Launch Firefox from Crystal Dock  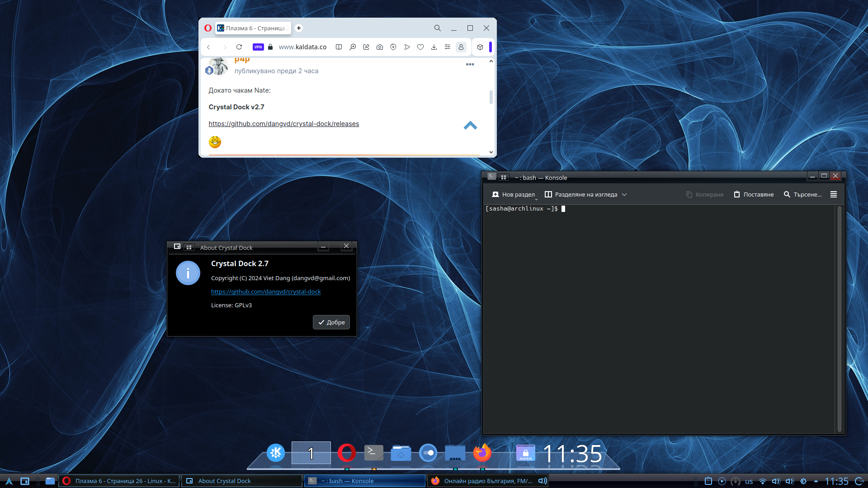point(482,452)
